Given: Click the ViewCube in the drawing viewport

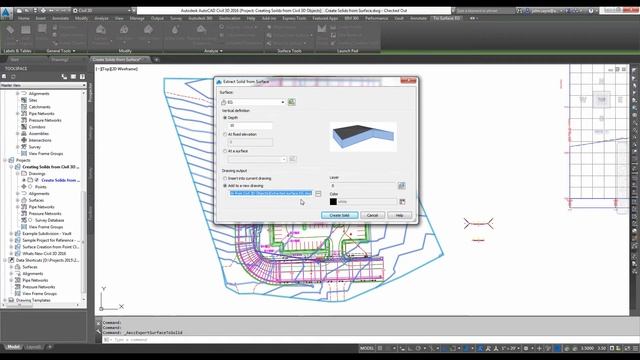Looking at the screenshot, I should pos(602,100).
